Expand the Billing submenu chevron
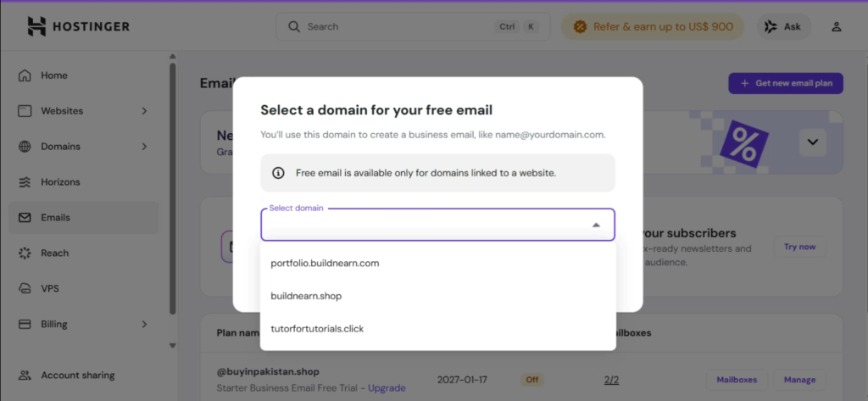 point(144,325)
